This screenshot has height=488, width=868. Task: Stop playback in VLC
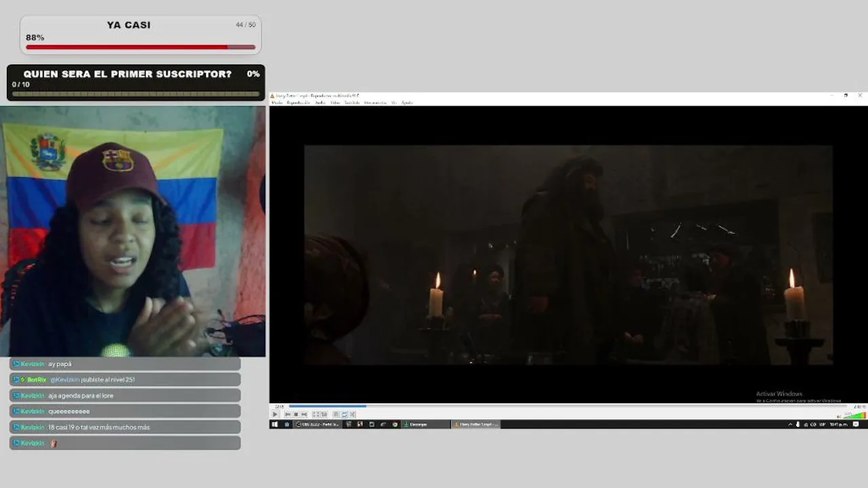tap(296, 414)
